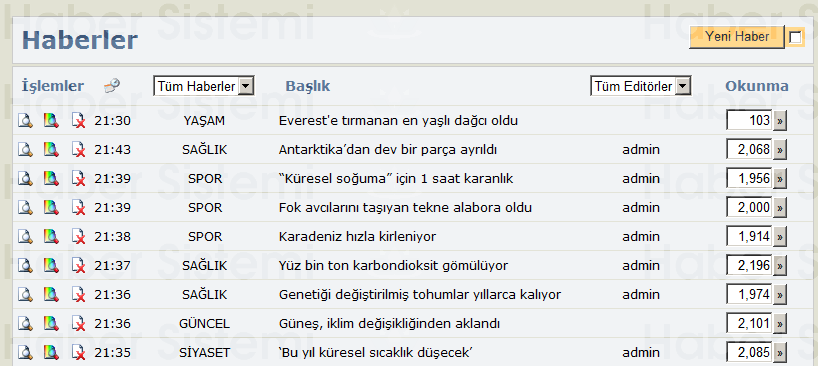Delete the 'Yüz bin ton karbondioksit' news
The width and height of the screenshot is (818, 366).
[78, 266]
